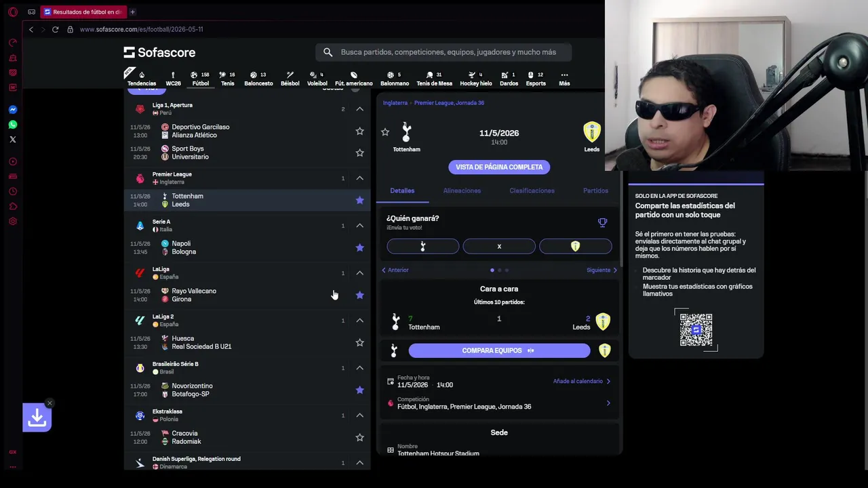
Task: Open the WC26 section
Action: click(173, 79)
